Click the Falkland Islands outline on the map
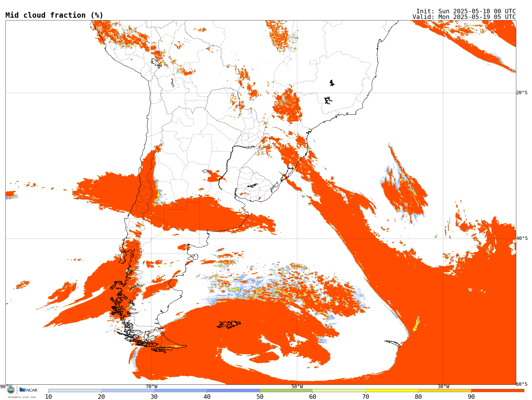 [x=229, y=324]
